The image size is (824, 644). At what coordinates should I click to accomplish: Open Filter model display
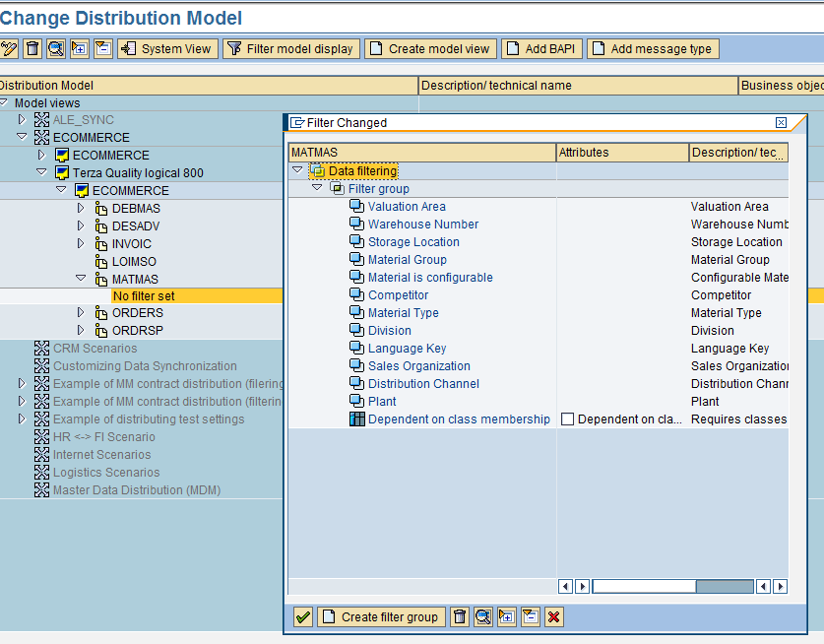(290, 48)
